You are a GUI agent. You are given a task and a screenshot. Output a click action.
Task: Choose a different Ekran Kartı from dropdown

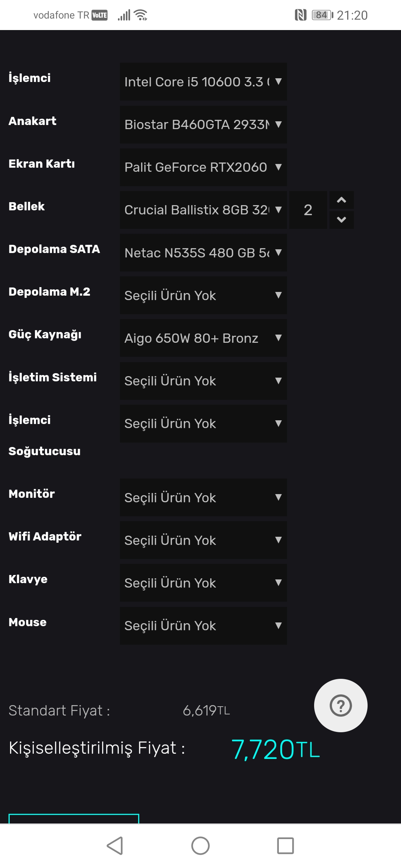tap(203, 167)
